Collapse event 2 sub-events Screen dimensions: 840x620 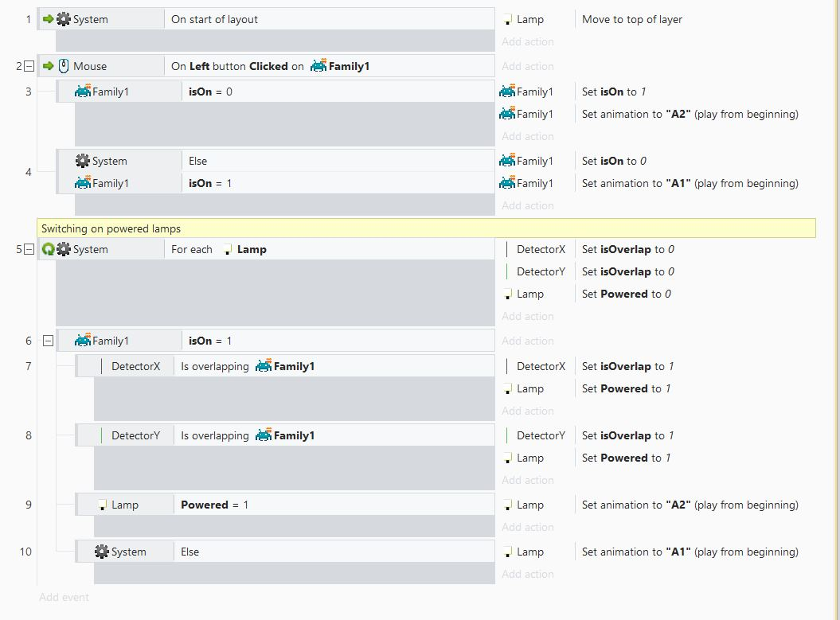point(29,66)
